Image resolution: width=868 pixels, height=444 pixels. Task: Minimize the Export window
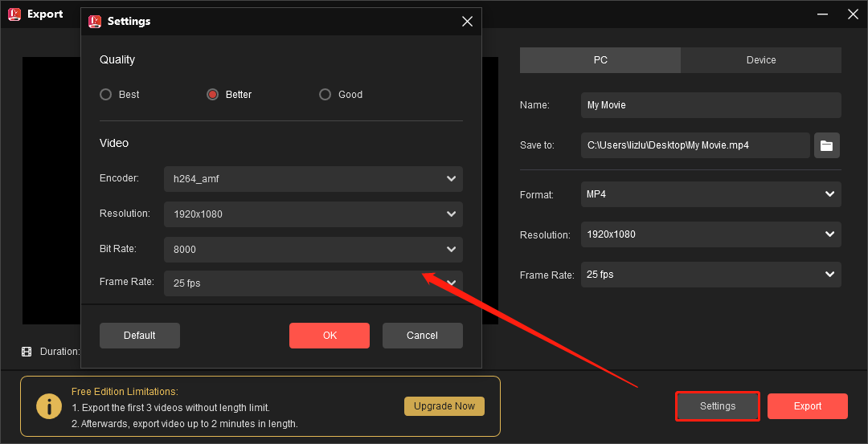point(821,14)
